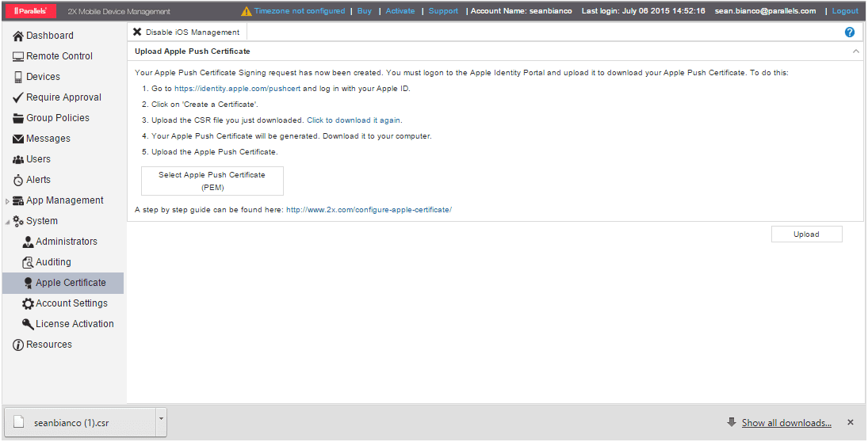Click the System gears icon
Screen dimensions: 868x442
tap(18, 221)
